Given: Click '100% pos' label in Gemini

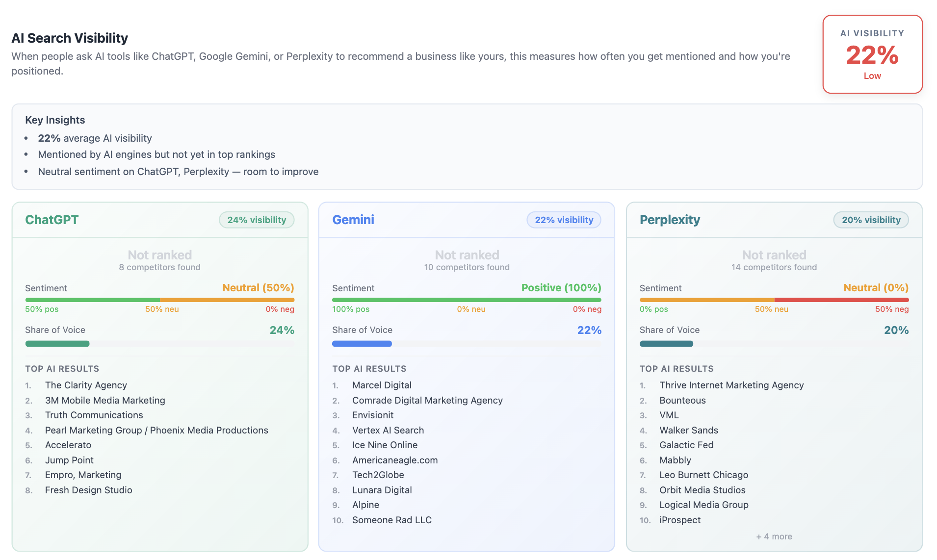Looking at the screenshot, I should click(x=351, y=309).
